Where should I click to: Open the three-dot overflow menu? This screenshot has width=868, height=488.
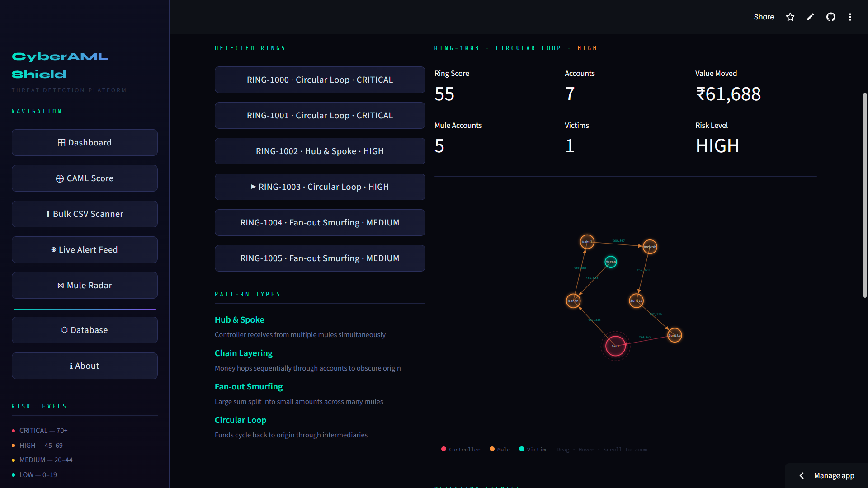click(850, 17)
